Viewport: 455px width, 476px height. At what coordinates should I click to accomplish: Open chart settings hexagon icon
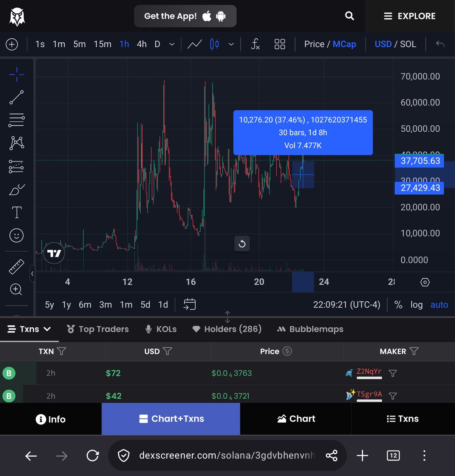coord(425,282)
